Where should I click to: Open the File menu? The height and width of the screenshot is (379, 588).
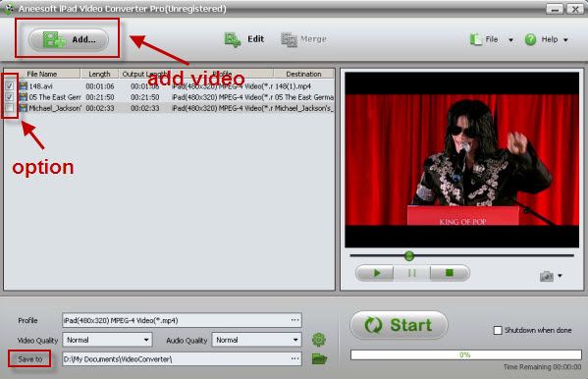pyautogui.click(x=491, y=39)
